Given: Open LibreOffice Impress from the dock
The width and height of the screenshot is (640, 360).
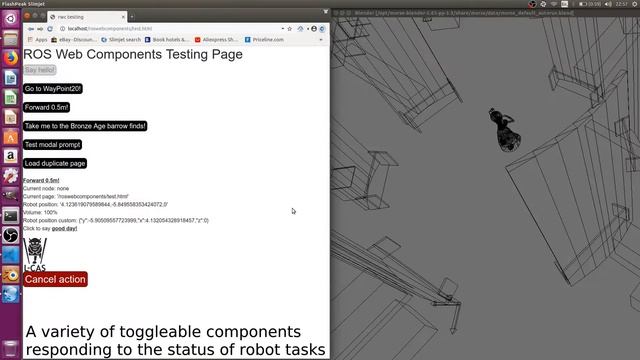Looking at the screenshot, I should pos(11,117).
